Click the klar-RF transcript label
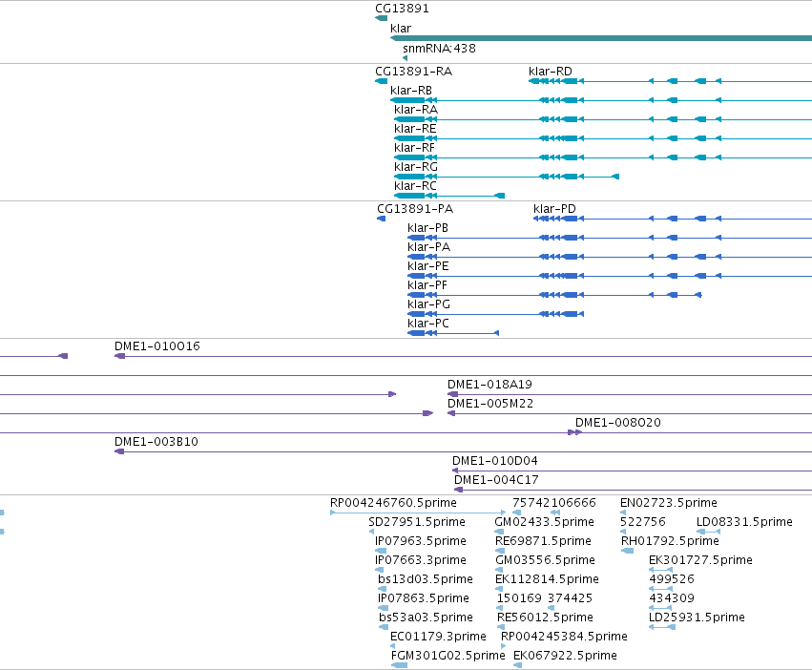The image size is (812, 670). [414, 148]
